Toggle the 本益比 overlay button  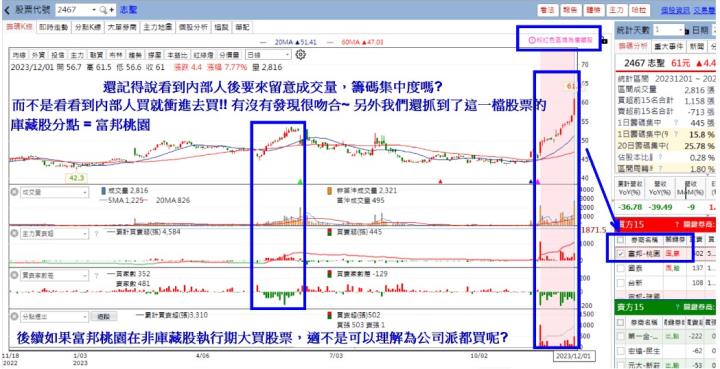point(176,55)
